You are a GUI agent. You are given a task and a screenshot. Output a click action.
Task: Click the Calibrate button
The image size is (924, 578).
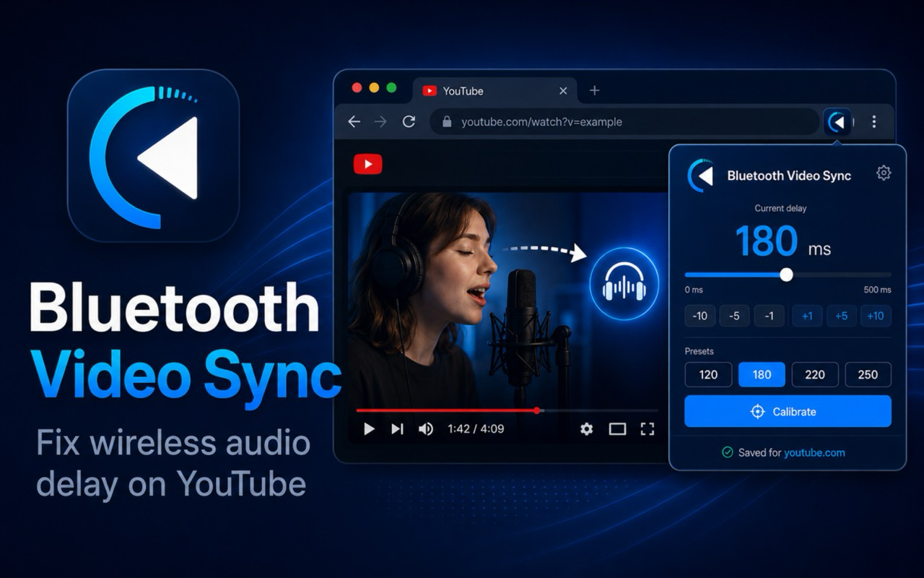click(x=788, y=411)
